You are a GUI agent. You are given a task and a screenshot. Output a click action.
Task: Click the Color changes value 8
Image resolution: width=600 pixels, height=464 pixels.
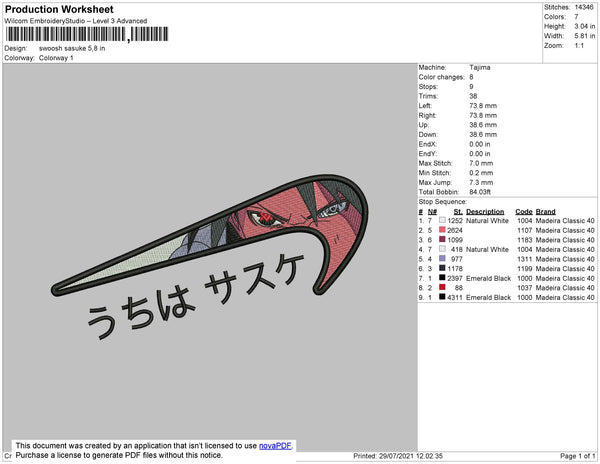471,77
